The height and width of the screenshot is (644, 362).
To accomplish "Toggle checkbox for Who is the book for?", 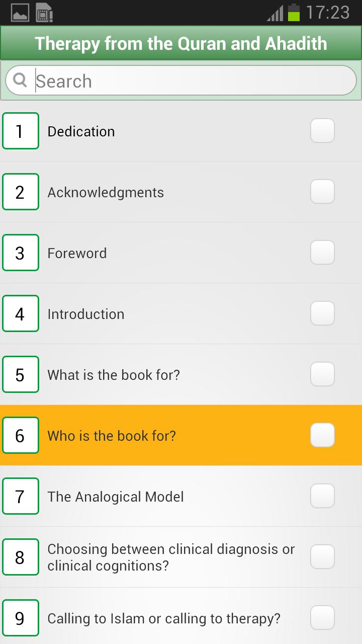I will [322, 435].
